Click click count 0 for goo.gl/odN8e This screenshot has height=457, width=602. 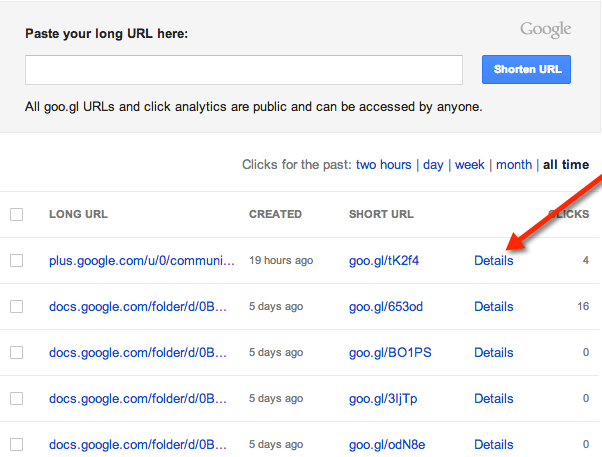point(586,445)
